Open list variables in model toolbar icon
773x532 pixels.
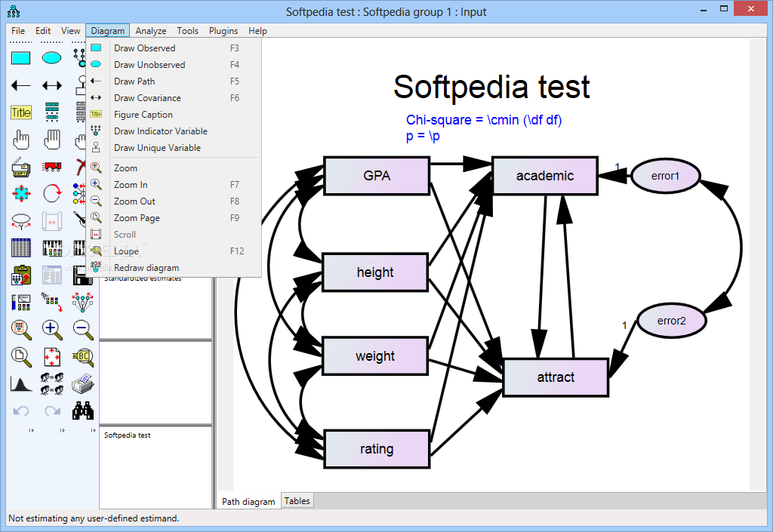click(x=52, y=112)
